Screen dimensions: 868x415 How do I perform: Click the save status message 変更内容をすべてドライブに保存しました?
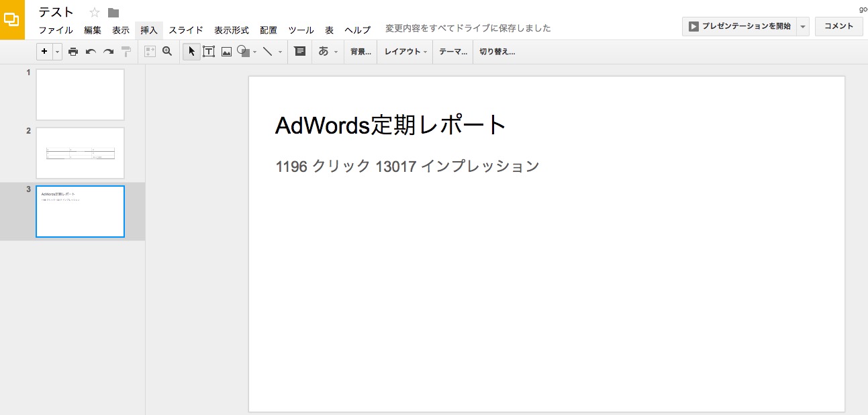click(468, 29)
